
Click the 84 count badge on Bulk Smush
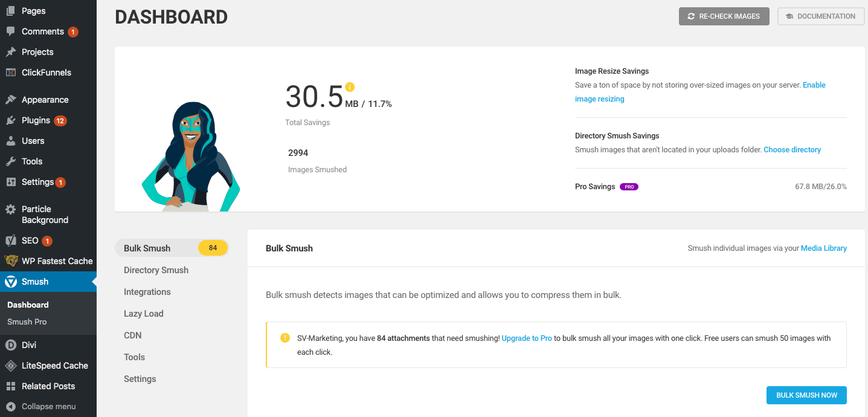(x=213, y=248)
